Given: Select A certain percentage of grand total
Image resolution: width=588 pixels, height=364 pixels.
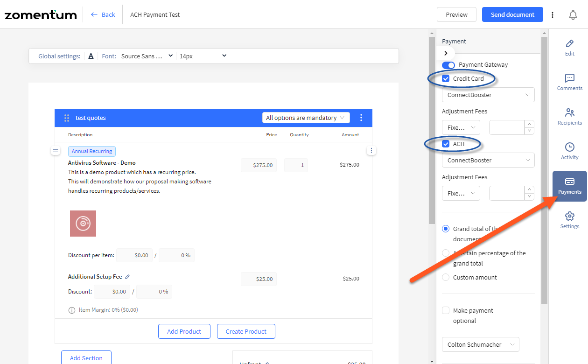Looking at the screenshot, I should coord(446,253).
